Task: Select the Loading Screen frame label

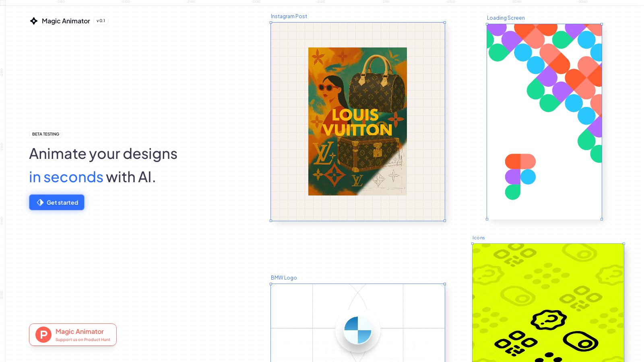Action: click(506, 18)
